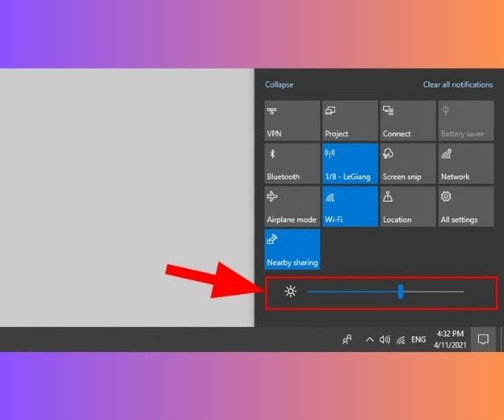Turn off 1/8 - LeGiang mobile hotspot

[350, 164]
